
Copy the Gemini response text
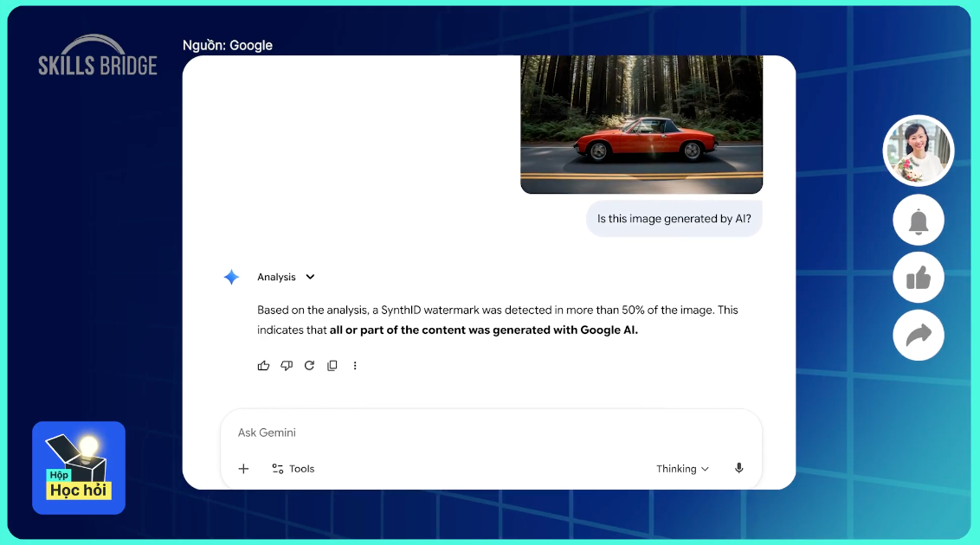coord(332,366)
